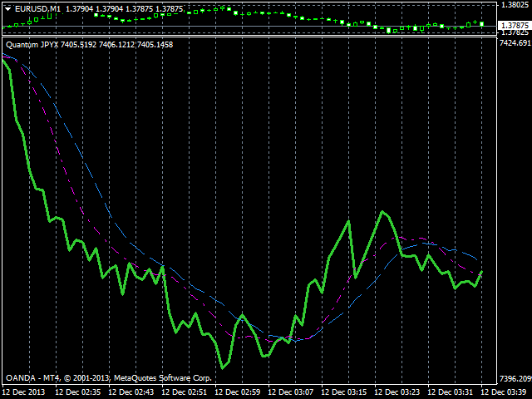
Task: Click the 12 Dec 03:31 time label
Action: [x=452, y=392]
